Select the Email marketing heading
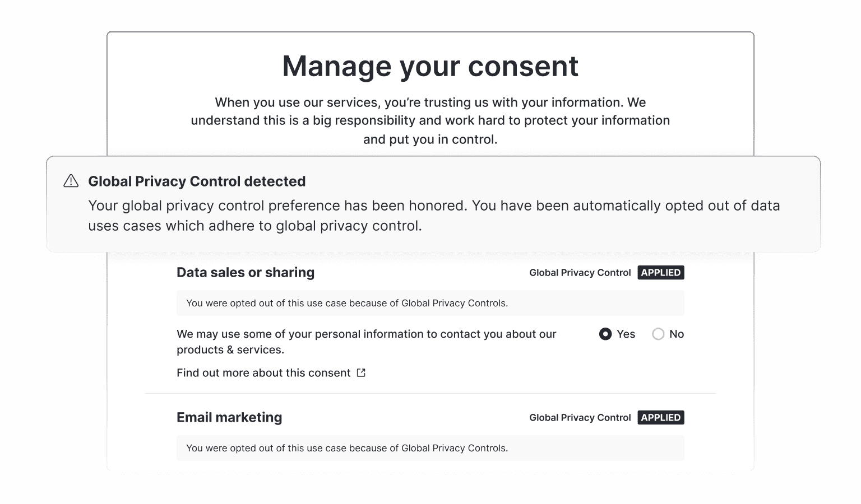Viewport: 861px width, 504px height. pyautogui.click(x=229, y=418)
